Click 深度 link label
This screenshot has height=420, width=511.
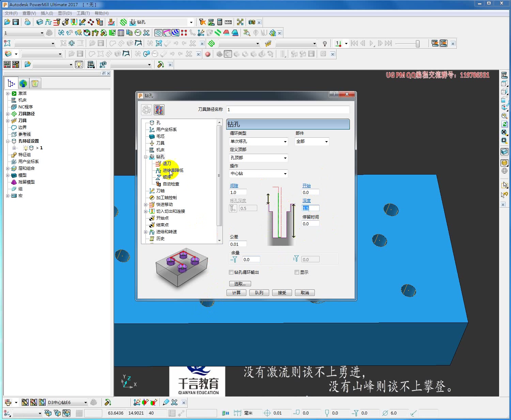[307, 201]
